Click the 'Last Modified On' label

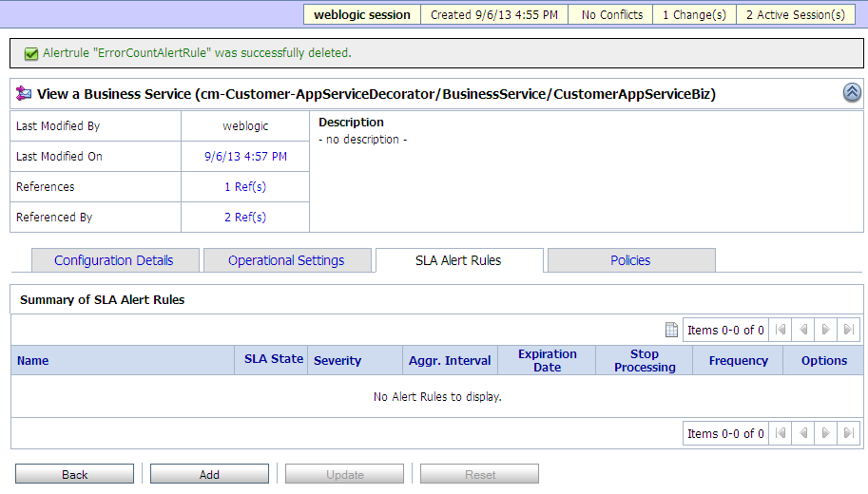click(x=59, y=157)
